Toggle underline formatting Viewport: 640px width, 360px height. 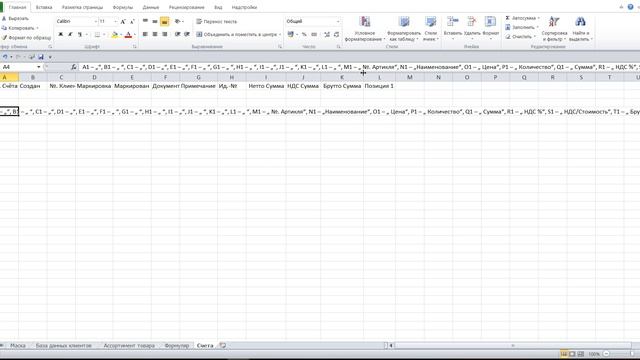point(80,35)
